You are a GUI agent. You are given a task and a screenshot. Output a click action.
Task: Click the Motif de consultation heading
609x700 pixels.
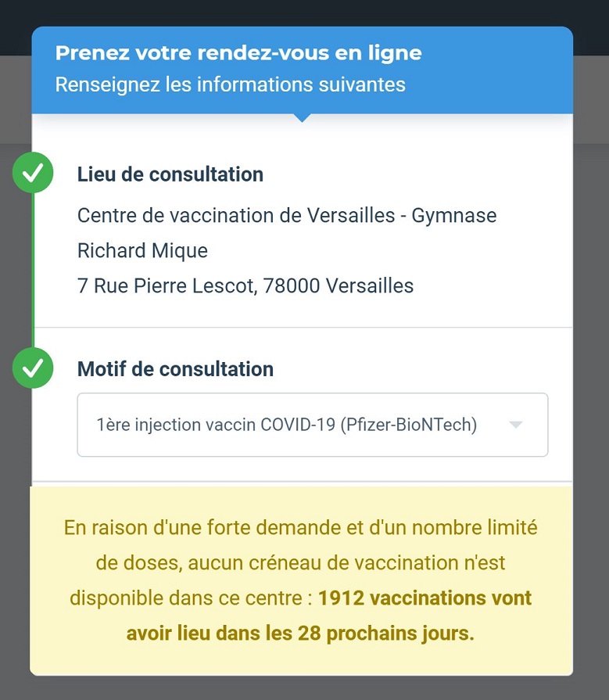pyautogui.click(x=175, y=369)
